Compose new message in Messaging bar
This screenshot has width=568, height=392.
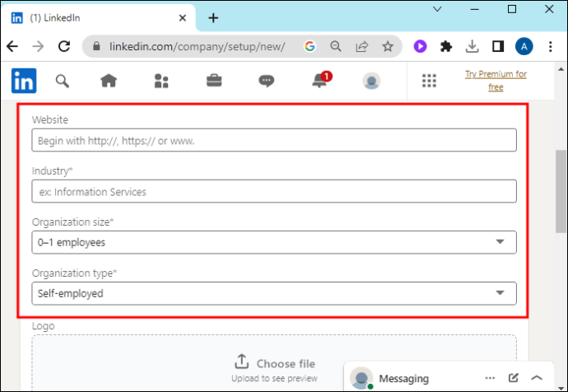(x=514, y=378)
